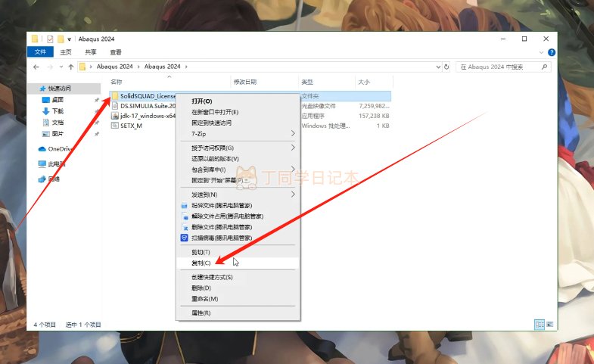Open the Explorer help icon

[x=552, y=52]
